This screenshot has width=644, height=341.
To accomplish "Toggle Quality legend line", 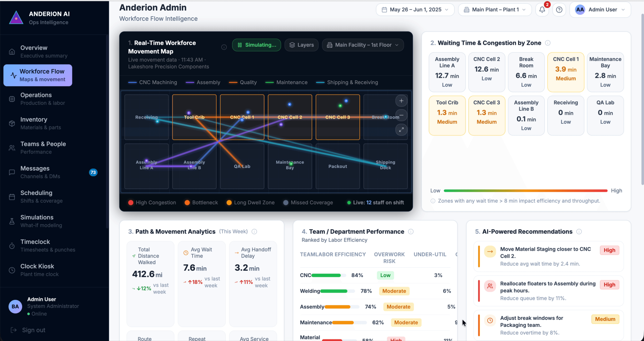I will (243, 82).
